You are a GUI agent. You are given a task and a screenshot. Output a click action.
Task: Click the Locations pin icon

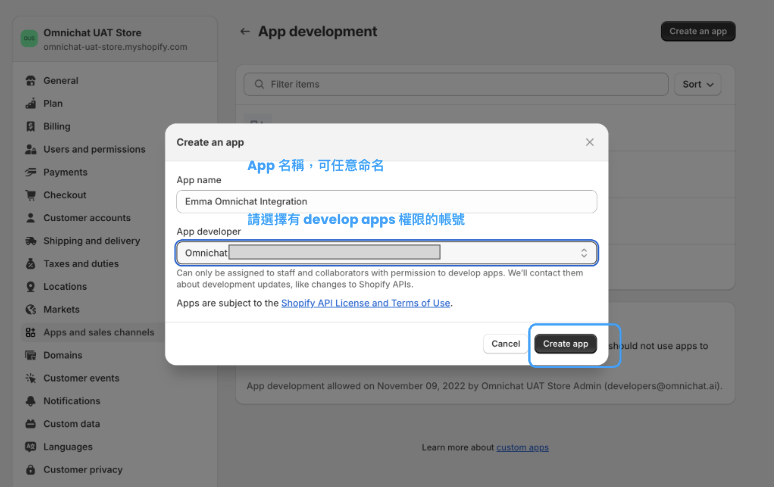click(31, 287)
